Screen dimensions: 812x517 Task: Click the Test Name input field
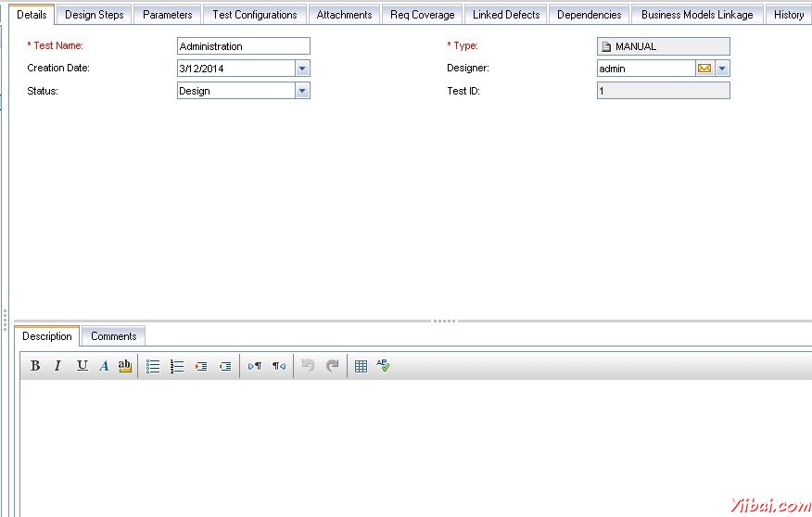pyautogui.click(x=243, y=46)
